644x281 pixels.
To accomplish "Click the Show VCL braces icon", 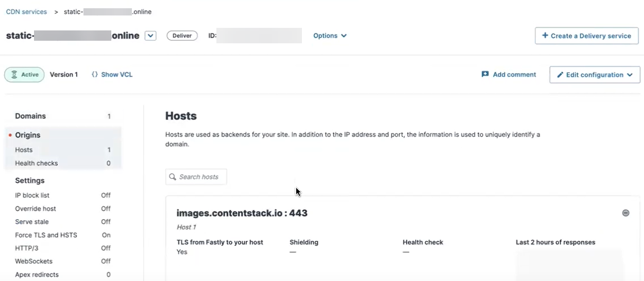I will [x=95, y=75].
